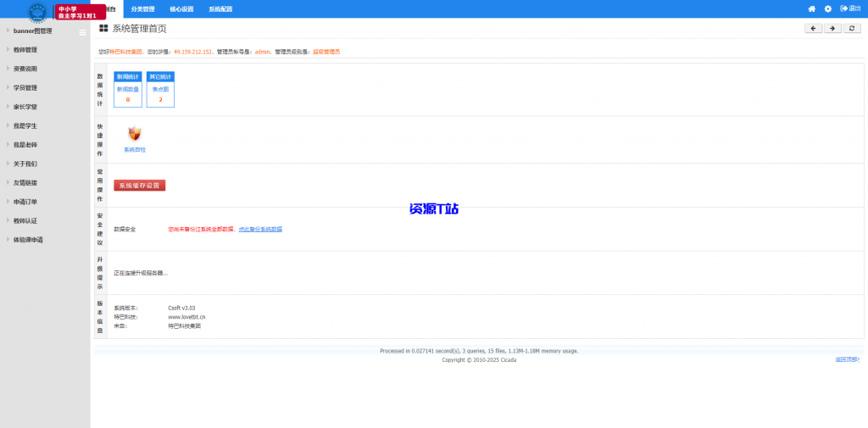Click the home icon in top bar
Screen dimensions: 868x428
click(x=811, y=8)
